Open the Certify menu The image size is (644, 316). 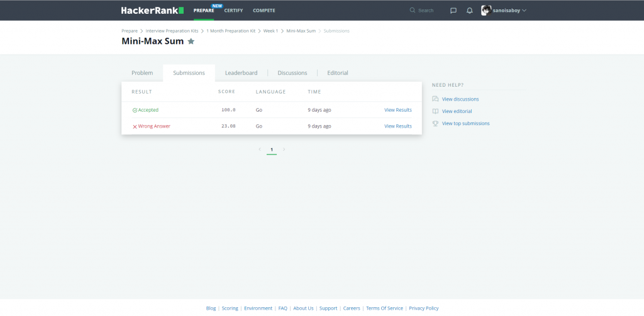point(234,11)
